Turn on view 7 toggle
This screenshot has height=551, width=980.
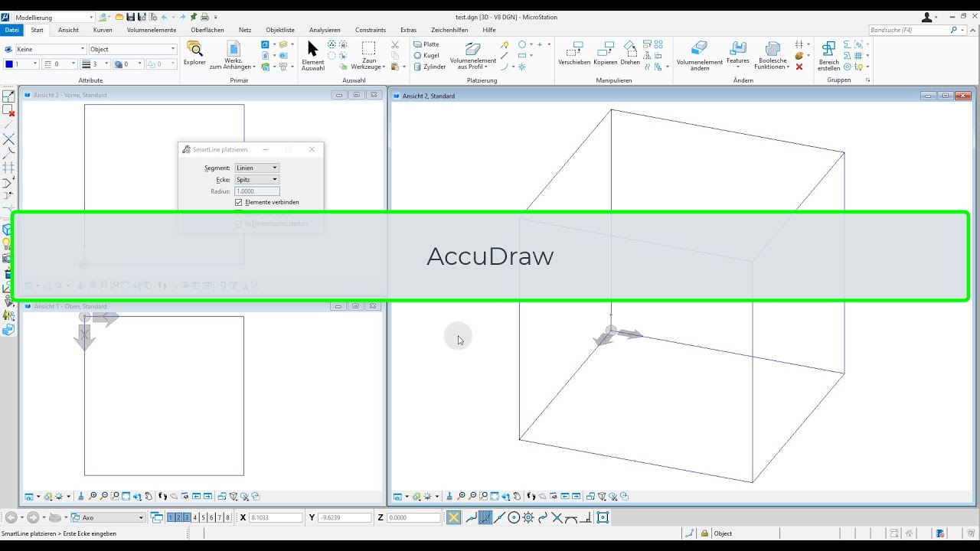220,517
